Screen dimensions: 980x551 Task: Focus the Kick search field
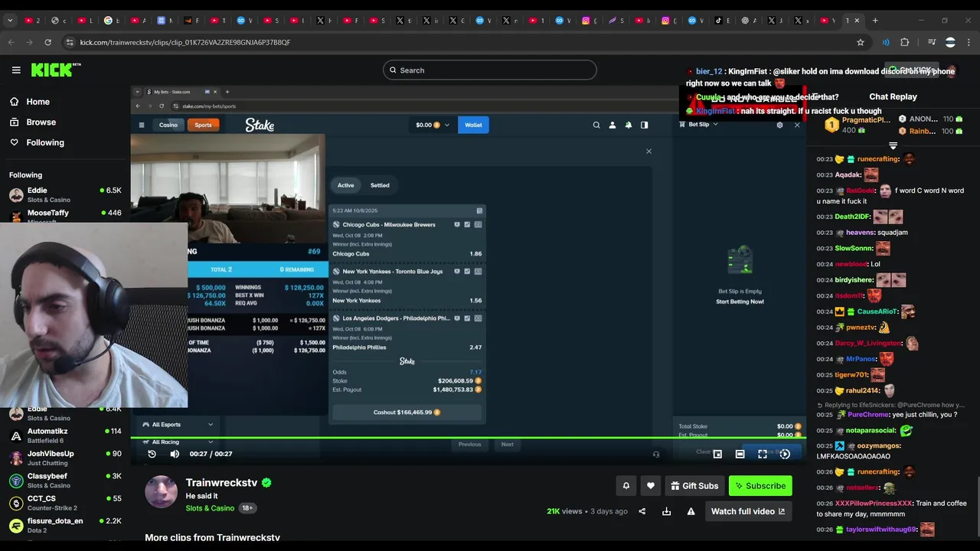coord(490,70)
